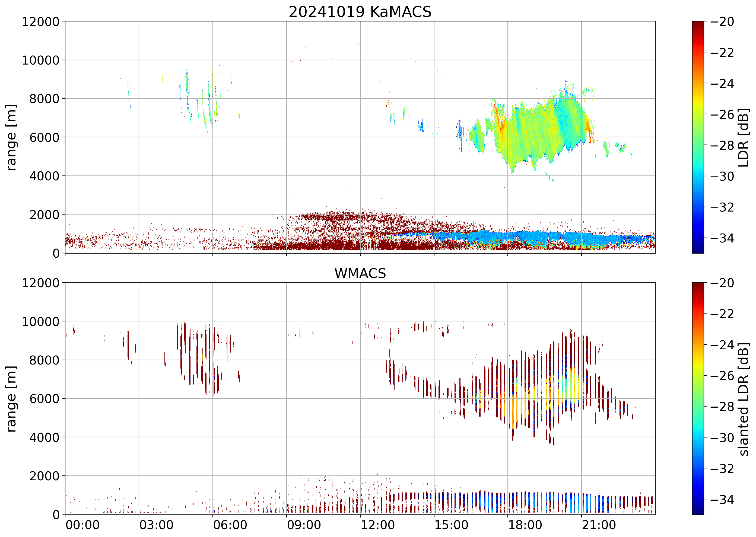Image resolution: width=756 pixels, height=537 pixels.
Task: Click the 21:00 time axis label
Action: click(599, 525)
